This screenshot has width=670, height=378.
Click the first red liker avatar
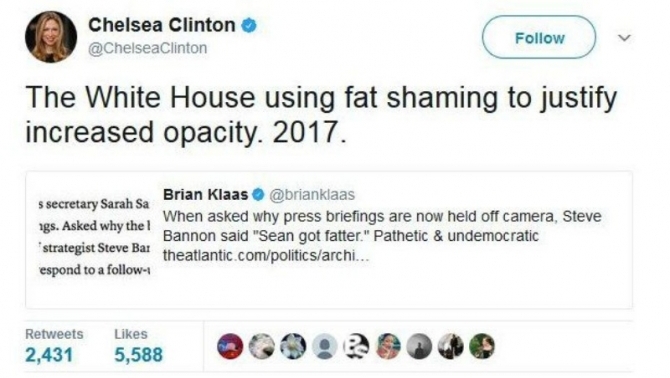[230, 346]
